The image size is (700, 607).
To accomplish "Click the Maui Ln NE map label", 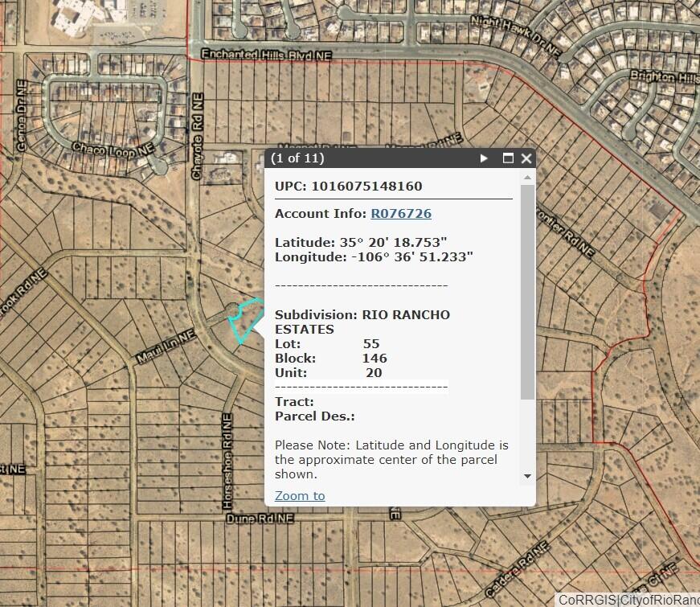I will (166, 347).
